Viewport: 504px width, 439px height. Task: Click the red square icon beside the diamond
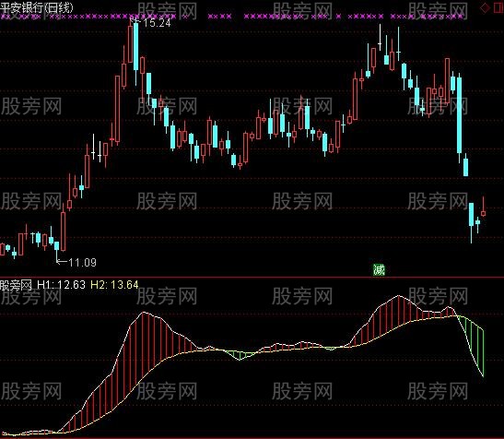coord(498,7)
